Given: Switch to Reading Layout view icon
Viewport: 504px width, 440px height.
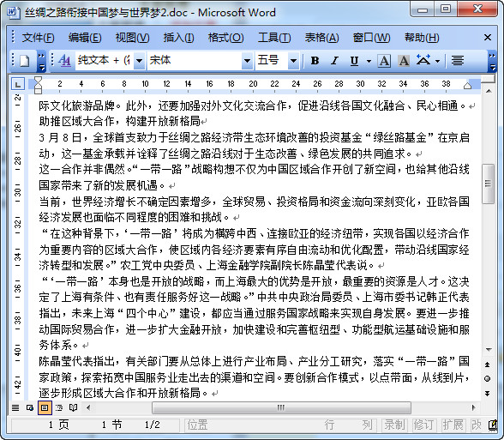Looking at the screenshot, I should pyautogui.click(x=74, y=408).
